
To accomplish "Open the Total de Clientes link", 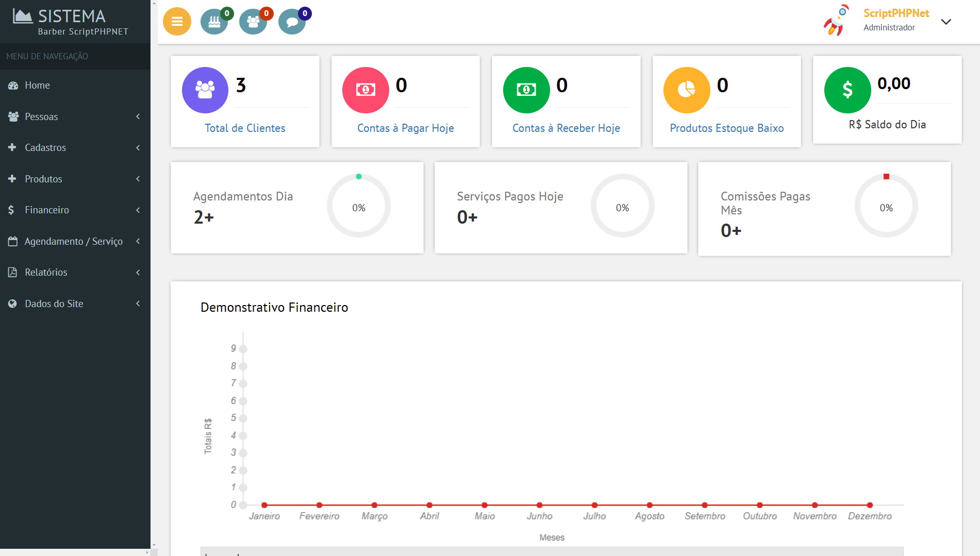I will [x=245, y=128].
